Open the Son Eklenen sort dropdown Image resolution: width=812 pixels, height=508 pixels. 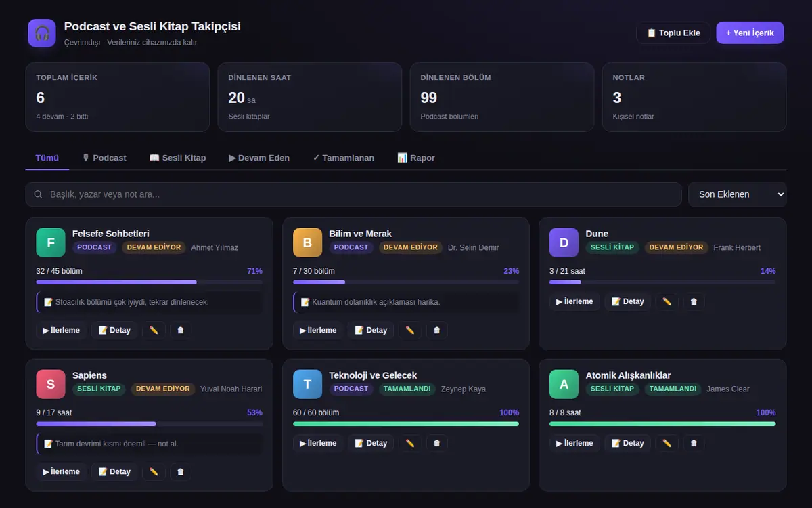(x=738, y=194)
